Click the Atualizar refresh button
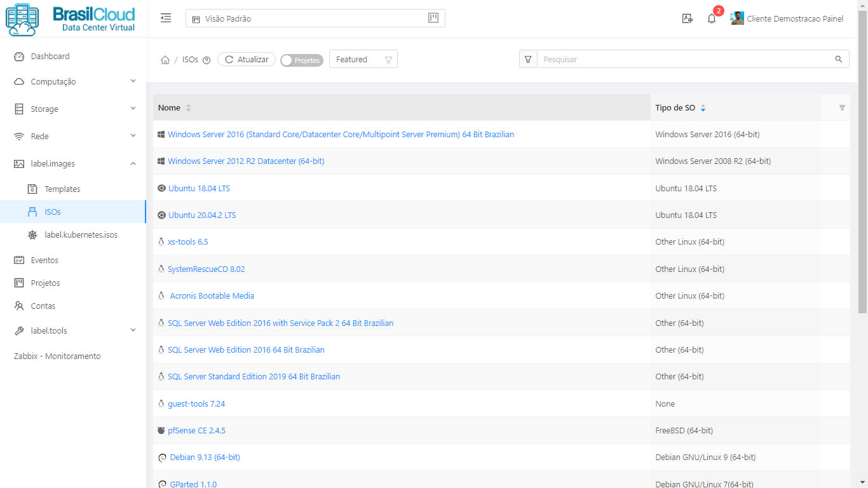The height and width of the screenshot is (488, 868). click(247, 59)
